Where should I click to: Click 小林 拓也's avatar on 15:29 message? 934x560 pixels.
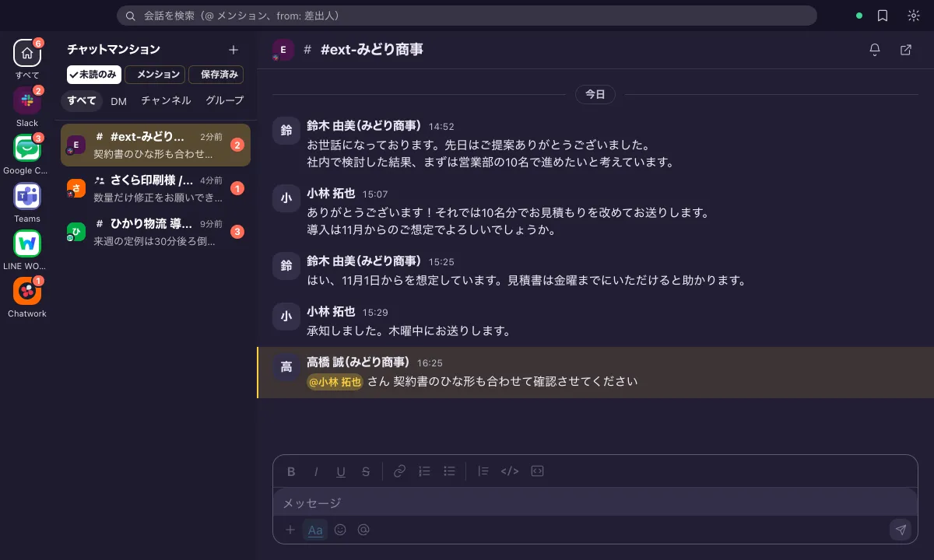point(286,317)
